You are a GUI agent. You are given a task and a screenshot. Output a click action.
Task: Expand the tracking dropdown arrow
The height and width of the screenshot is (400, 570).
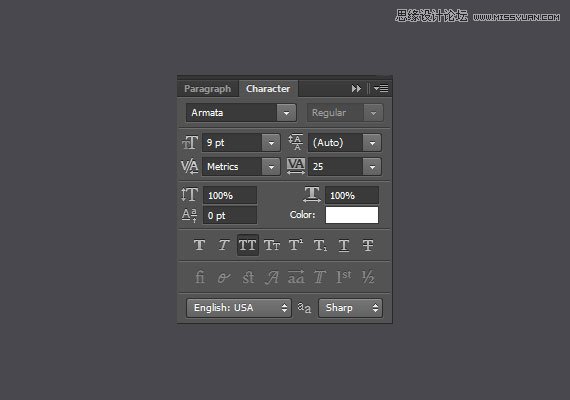pos(372,167)
